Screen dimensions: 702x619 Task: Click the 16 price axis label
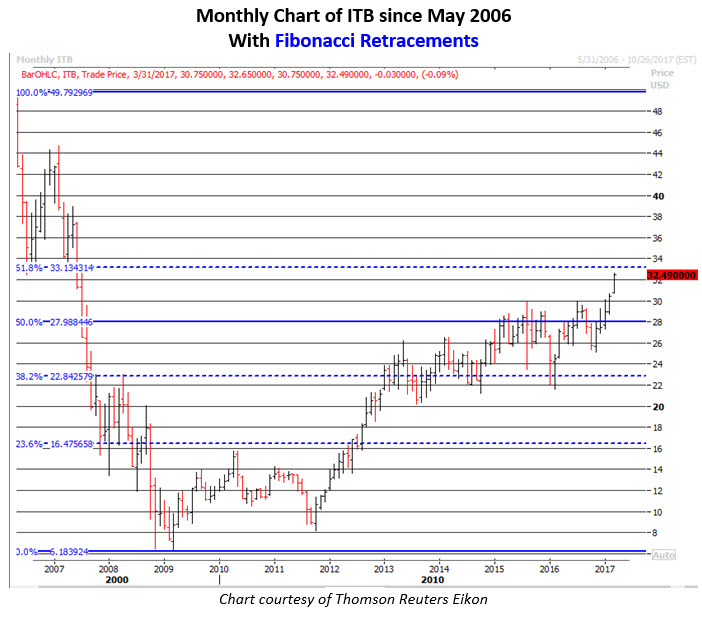[657, 449]
